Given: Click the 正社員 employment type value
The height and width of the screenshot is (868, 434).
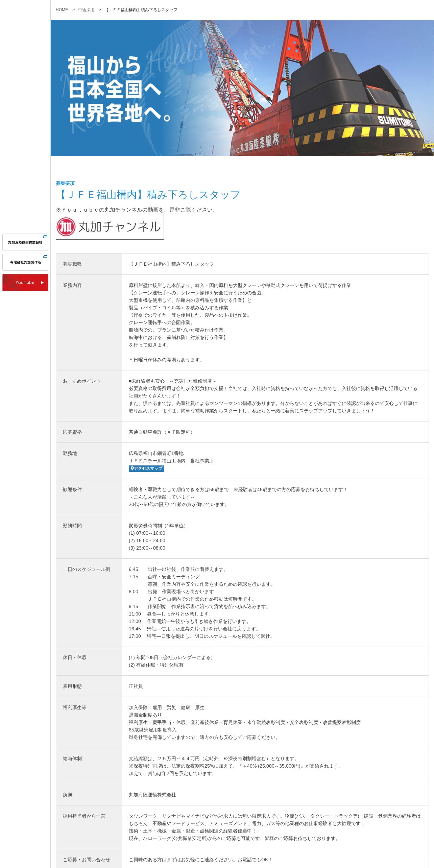Looking at the screenshot, I should 136,686.
